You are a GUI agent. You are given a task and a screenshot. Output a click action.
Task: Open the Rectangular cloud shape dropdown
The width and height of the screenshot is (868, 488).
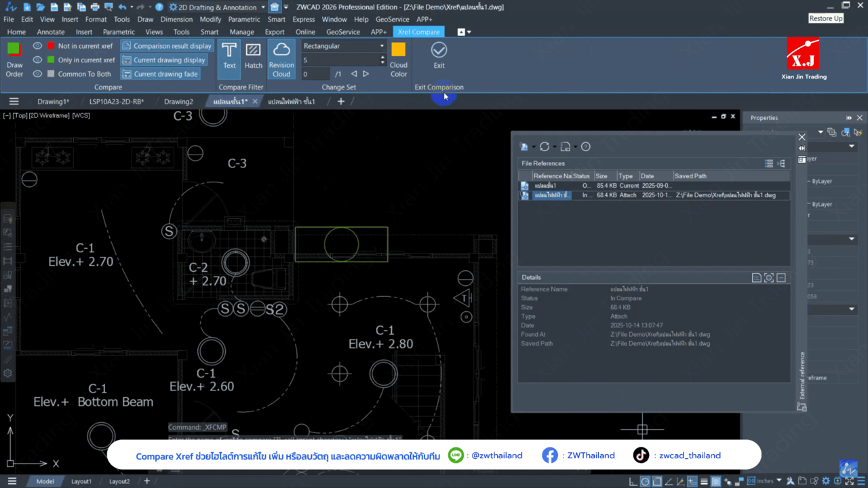click(382, 46)
